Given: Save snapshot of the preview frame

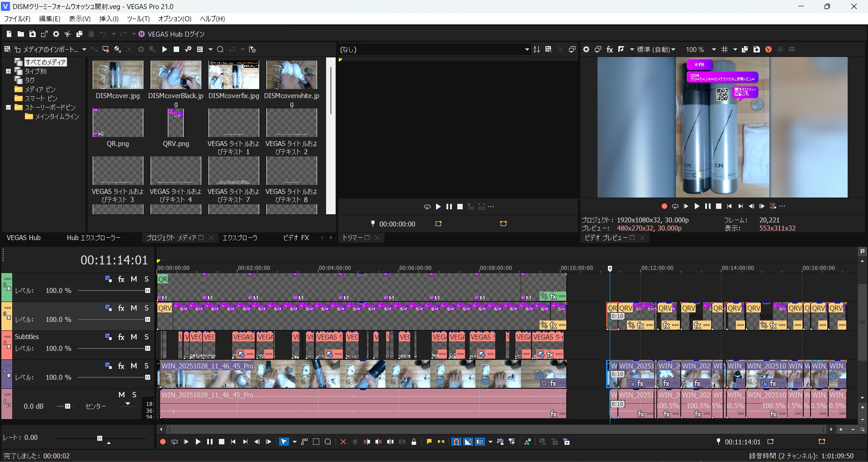Looking at the screenshot, I should [756, 50].
